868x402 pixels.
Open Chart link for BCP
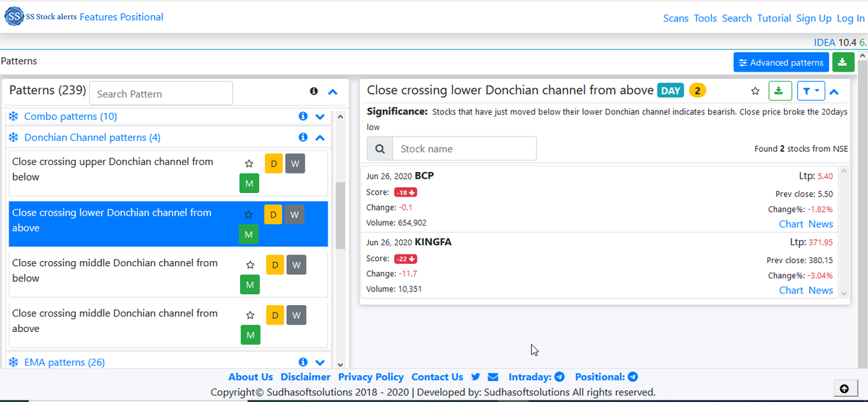click(x=791, y=224)
